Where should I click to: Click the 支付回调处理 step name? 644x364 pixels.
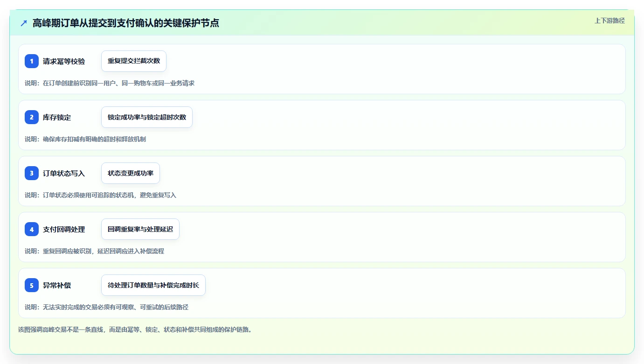[x=64, y=229]
